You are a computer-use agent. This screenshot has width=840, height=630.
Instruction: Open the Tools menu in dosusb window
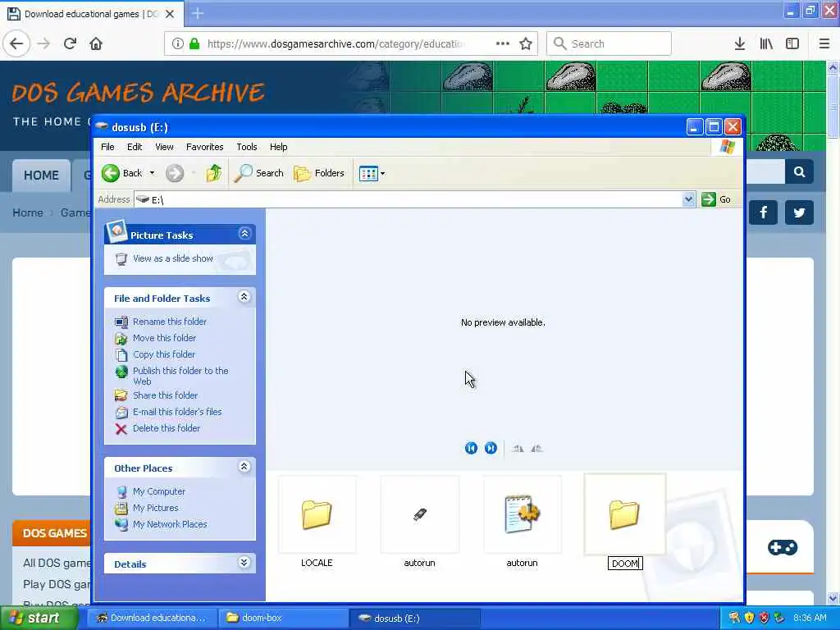tap(246, 147)
